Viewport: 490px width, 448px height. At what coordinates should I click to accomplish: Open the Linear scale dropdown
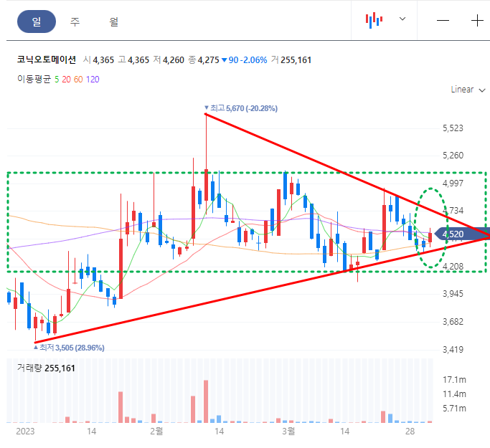click(x=468, y=90)
